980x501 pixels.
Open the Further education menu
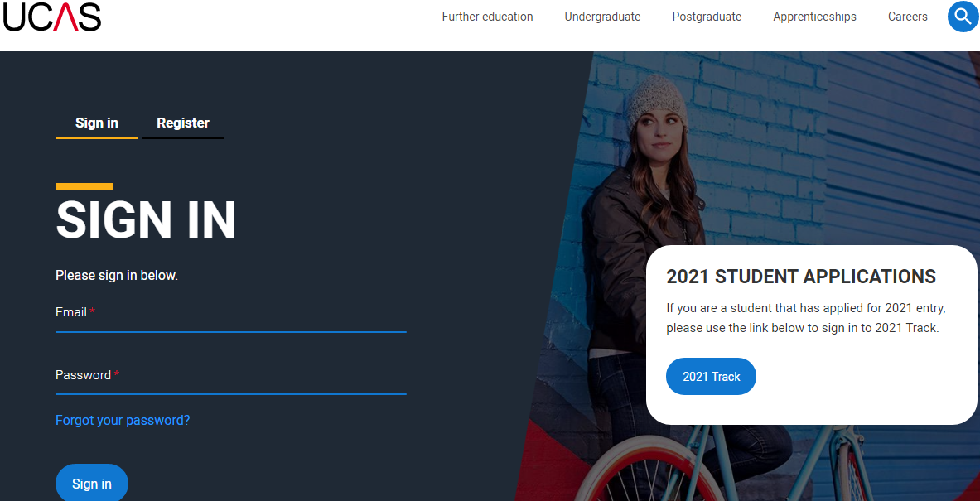[487, 17]
